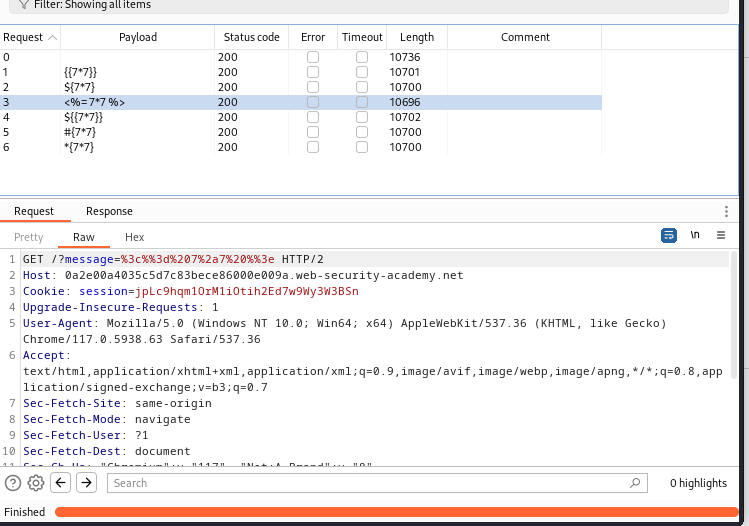Click length value 10736
Screen dimensions: 749x526
pos(405,57)
